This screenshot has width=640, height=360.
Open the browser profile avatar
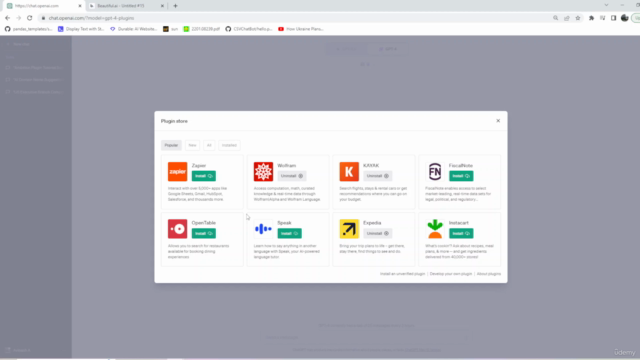tap(624, 18)
